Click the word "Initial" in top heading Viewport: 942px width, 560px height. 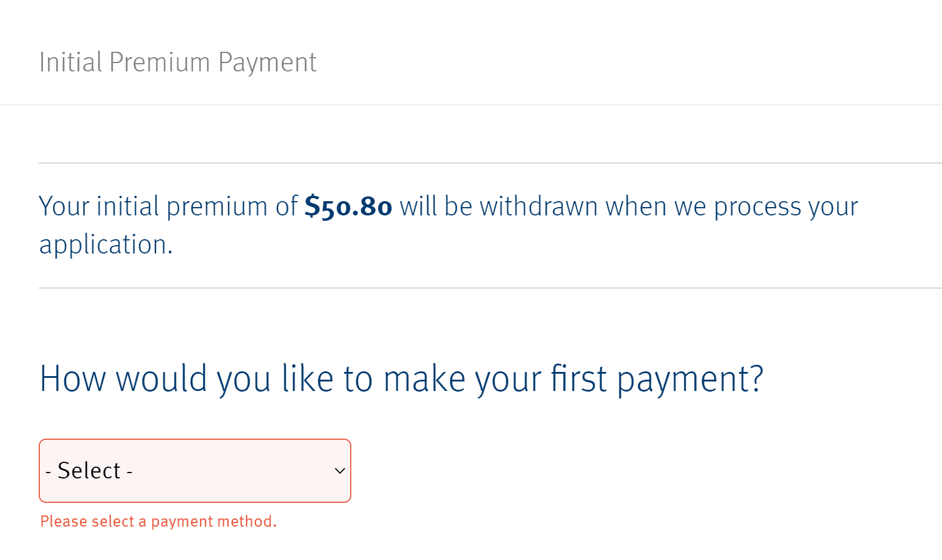[x=71, y=62]
